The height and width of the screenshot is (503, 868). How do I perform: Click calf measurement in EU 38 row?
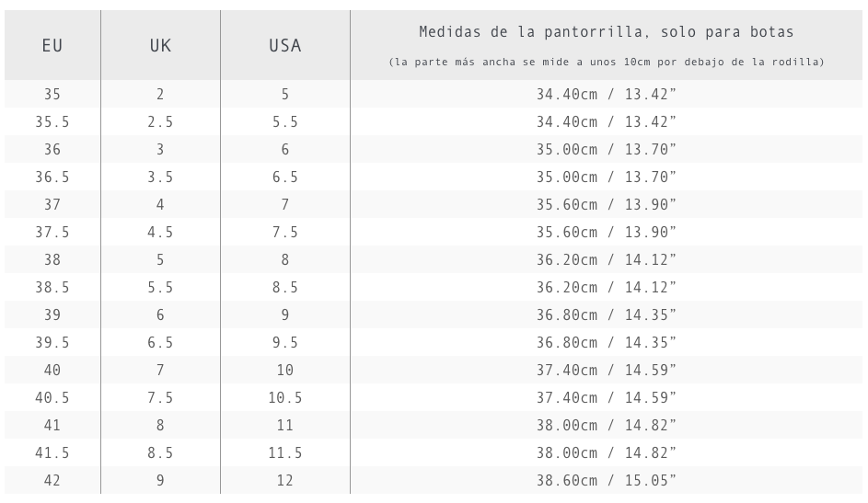point(607,260)
